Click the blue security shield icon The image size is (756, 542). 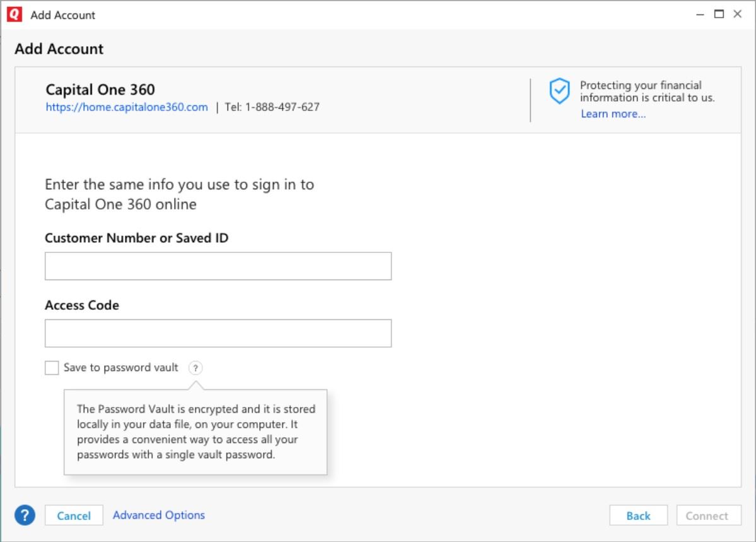(x=559, y=92)
